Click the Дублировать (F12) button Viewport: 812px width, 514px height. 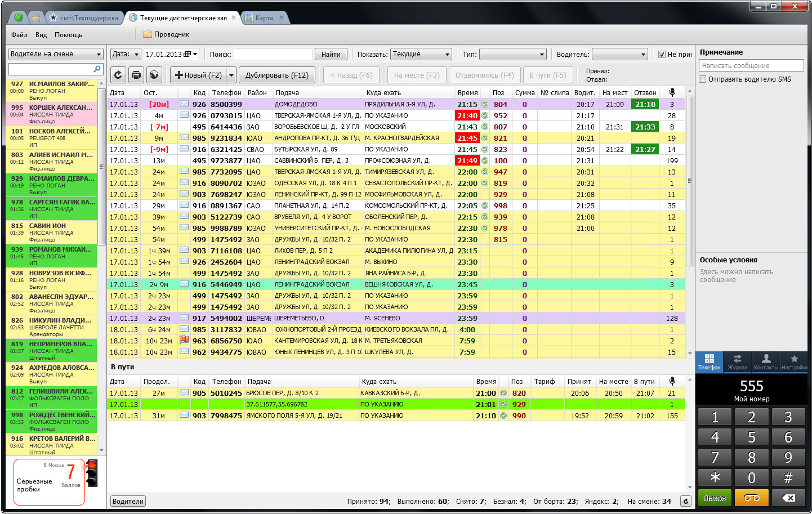coord(276,75)
